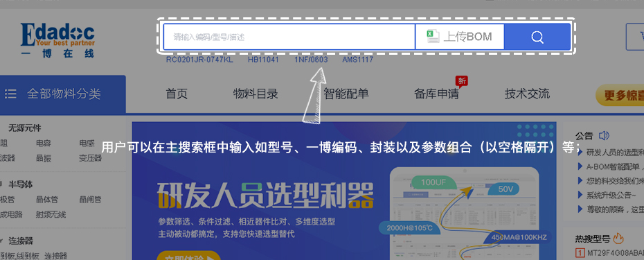644x260 pixels.
Task: Click the speaker icon beside 公告
Action: 604,135
